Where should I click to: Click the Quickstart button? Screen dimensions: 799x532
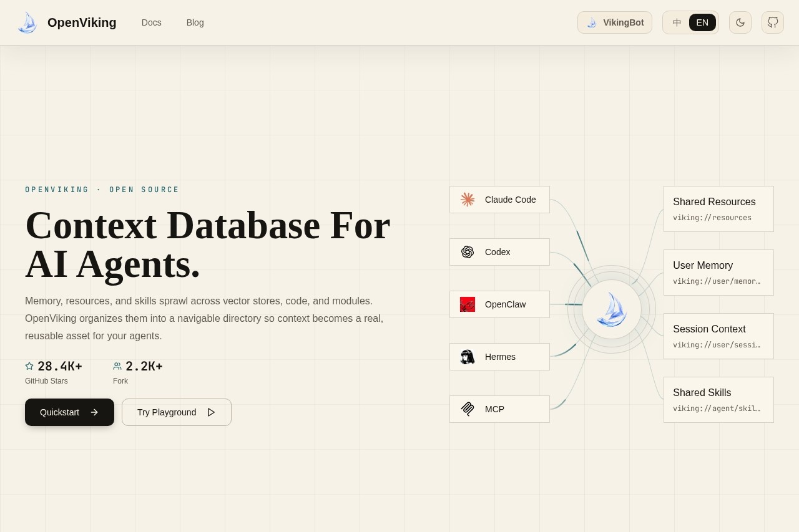69,412
